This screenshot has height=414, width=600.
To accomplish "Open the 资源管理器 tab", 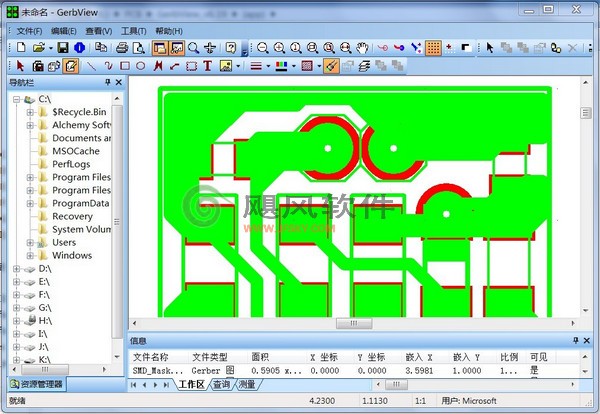I will pos(37,384).
